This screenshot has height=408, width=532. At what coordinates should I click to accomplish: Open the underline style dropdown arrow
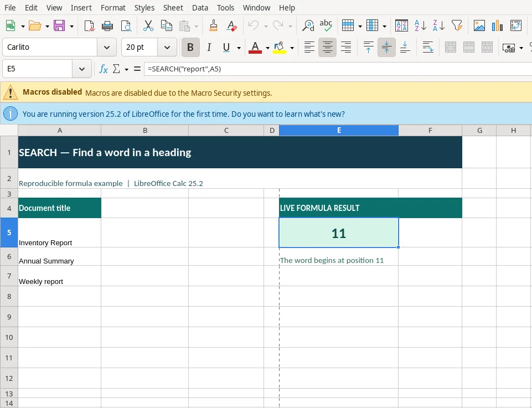click(239, 48)
